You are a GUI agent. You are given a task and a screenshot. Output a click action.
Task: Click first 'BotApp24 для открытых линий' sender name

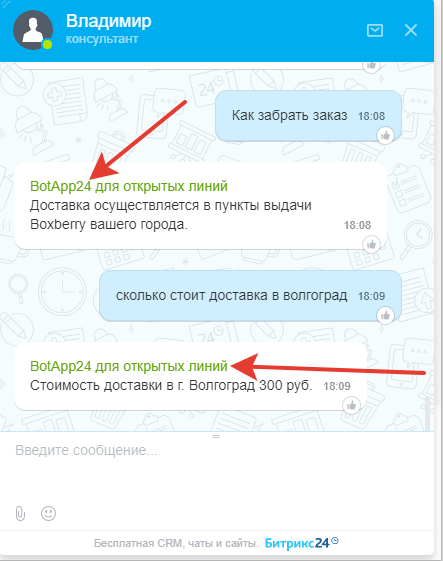coord(129,186)
